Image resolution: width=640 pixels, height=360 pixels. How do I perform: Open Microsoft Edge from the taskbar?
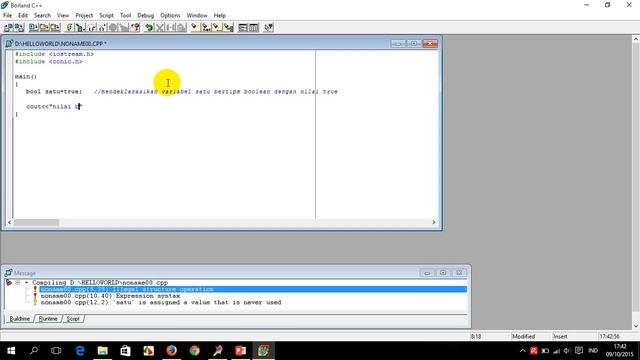pos(80,351)
